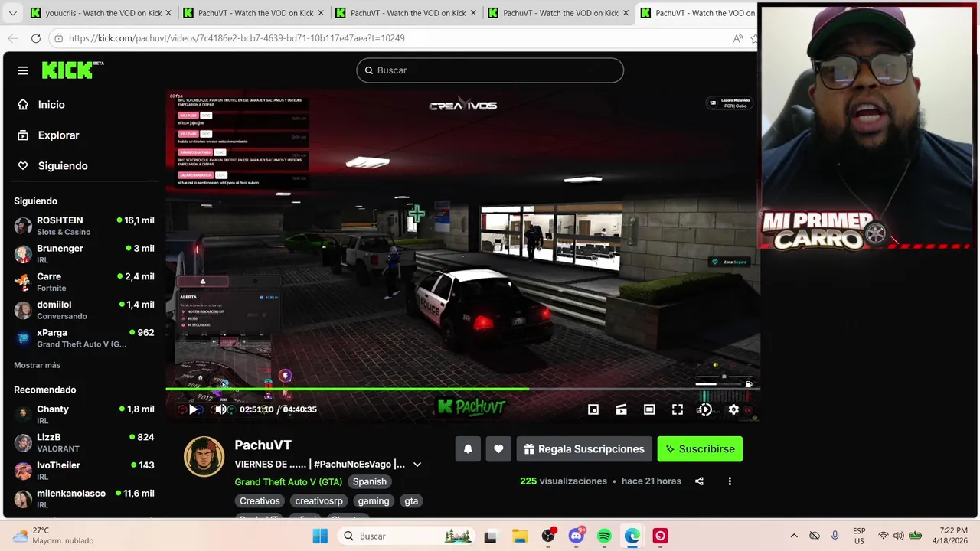Screen dimensions: 980x551
Task: Open the weather widget
Action: coord(54,536)
